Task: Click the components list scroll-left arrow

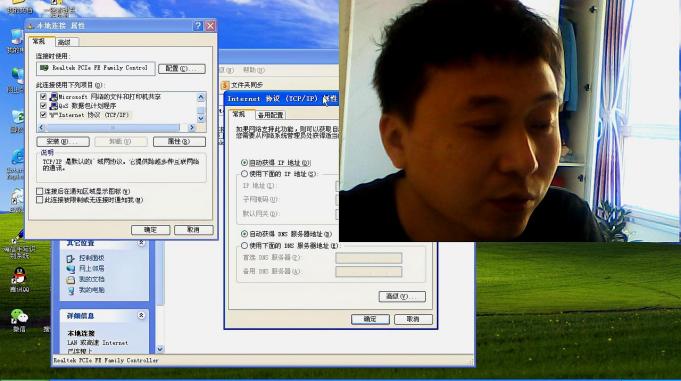Action: point(41,127)
